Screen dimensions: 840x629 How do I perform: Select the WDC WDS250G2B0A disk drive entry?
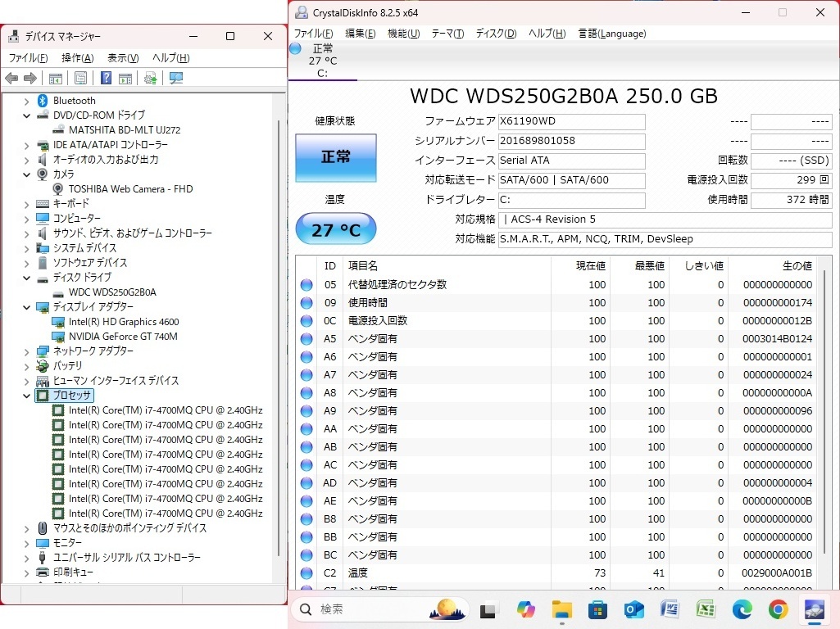(x=112, y=292)
